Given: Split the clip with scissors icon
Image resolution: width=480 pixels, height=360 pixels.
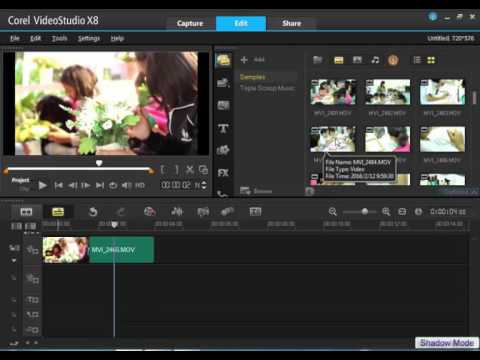Looking at the screenshot, I should pyautogui.click(x=190, y=170).
